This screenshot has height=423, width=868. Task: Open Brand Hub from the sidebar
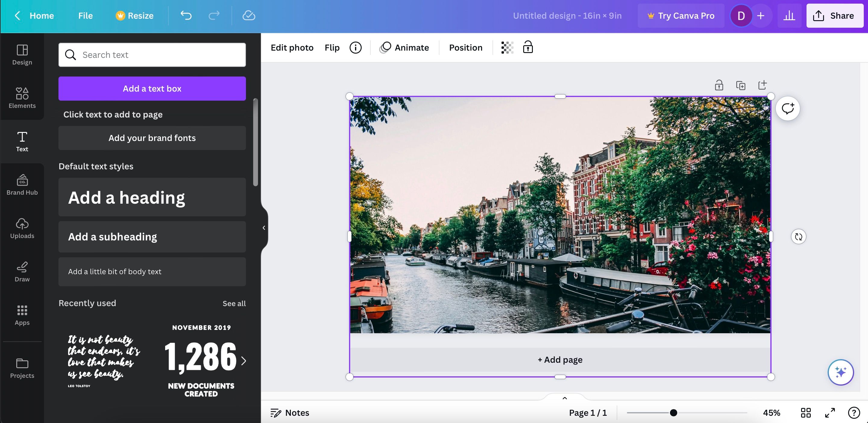[x=22, y=185]
